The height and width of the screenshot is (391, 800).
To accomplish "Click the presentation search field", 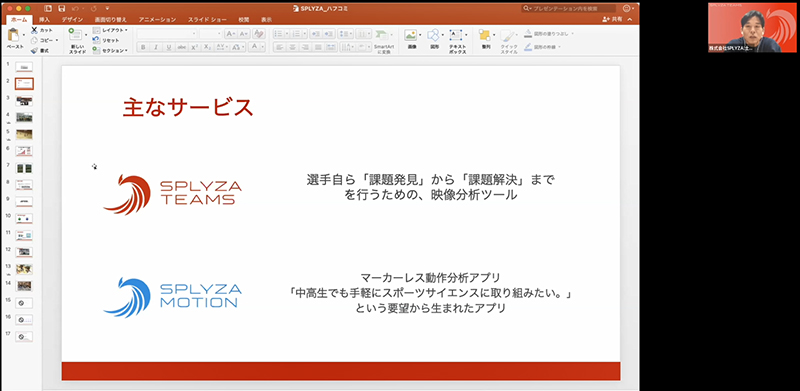I will [568, 9].
